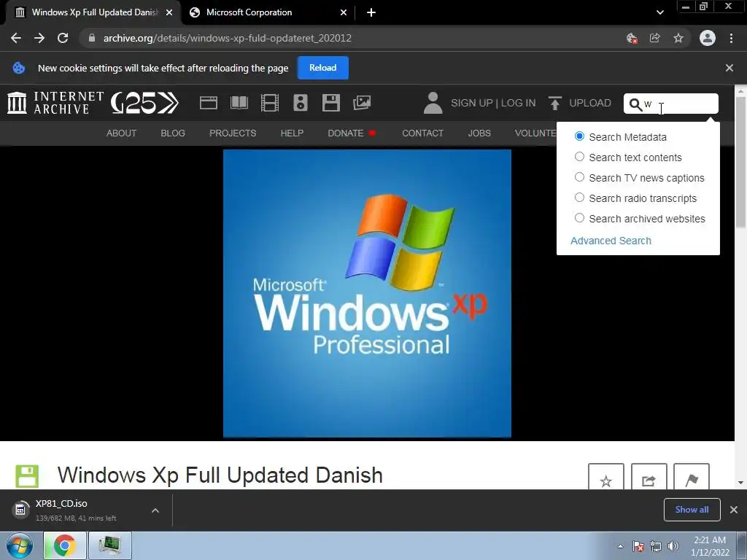Expand XP81_CD.iso download options chevron
The width and height of the screenshot is (747, 560).
[x=155, y=510]
